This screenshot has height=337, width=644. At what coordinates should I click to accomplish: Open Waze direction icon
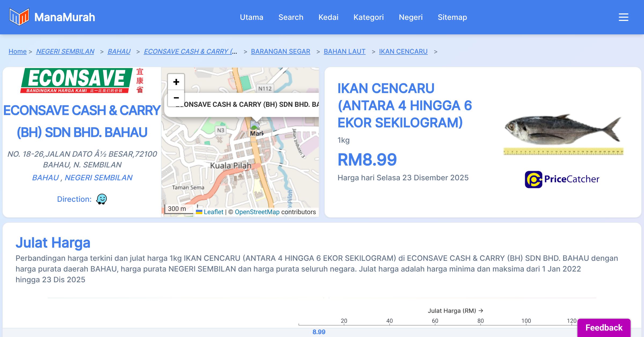click(x=101, y=199)
